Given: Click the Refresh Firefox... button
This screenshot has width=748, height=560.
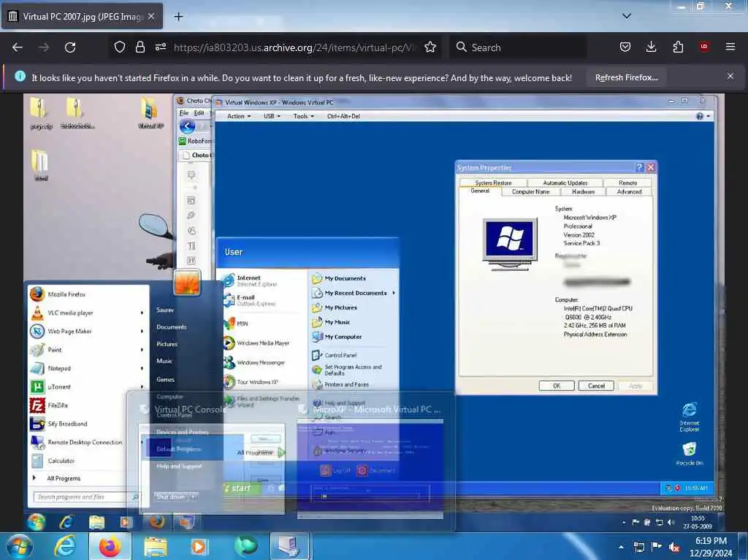Looking at the screenshot, I should 626,77.
